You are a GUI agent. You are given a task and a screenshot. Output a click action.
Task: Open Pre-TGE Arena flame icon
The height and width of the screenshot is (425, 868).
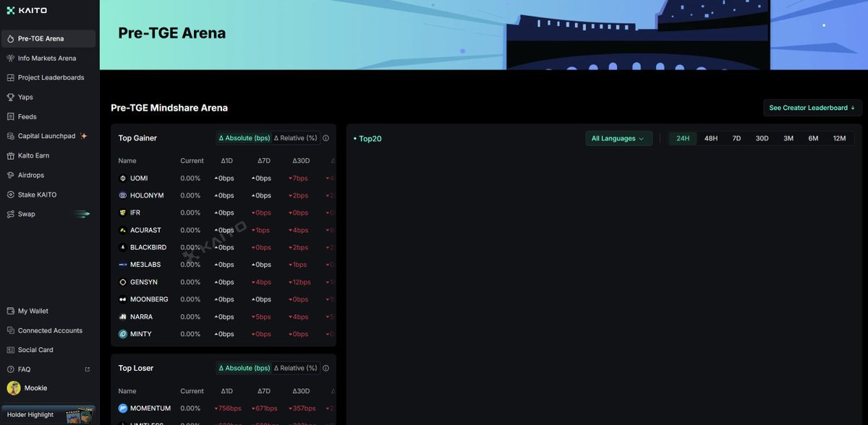(11, 39)
